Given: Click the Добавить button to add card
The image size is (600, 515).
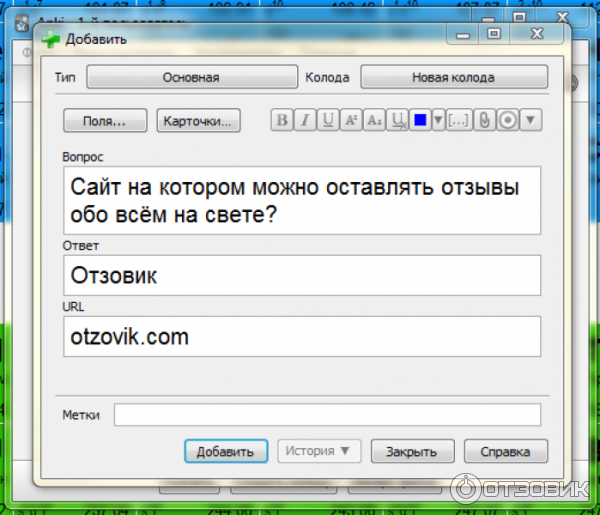Looking at the screenshot, I should coord(225,451).
